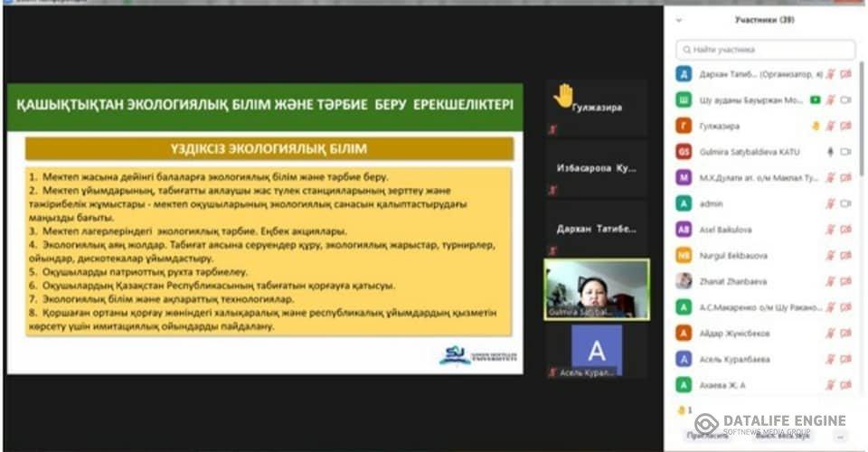Click Zhanat Zhanbaeva's profile photo avatar

coord(684,281)
